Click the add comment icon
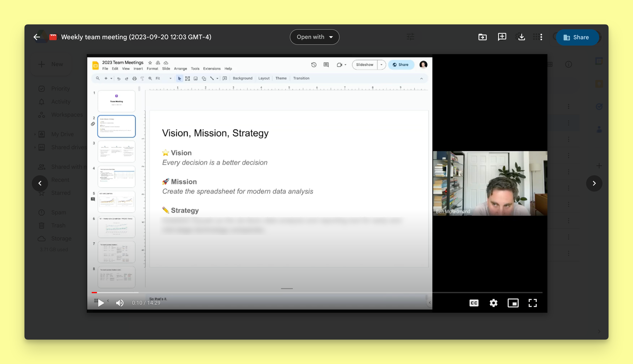 (x=502, y=37)
